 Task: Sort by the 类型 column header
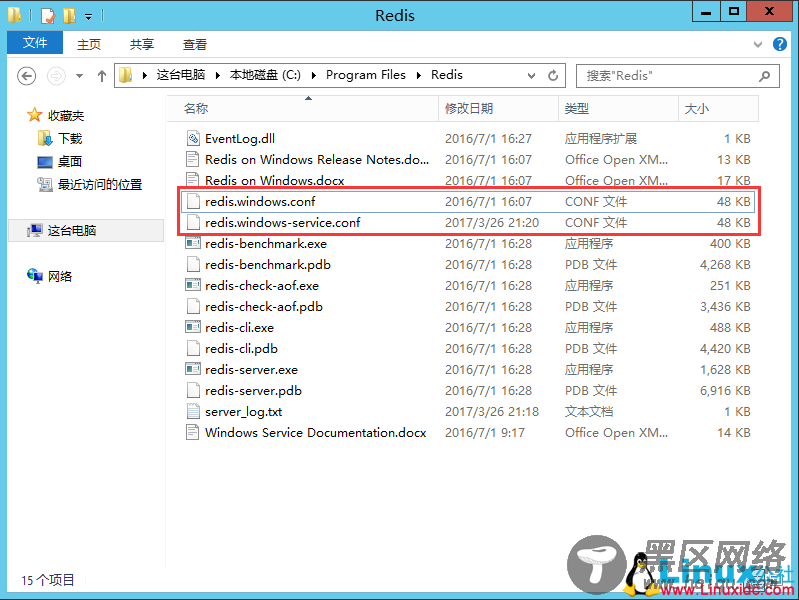coord(619,109)
